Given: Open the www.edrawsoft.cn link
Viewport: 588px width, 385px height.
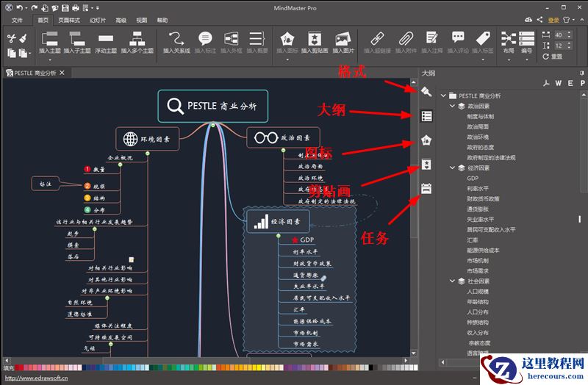Looking at the screenshot, I should [35, 378].
